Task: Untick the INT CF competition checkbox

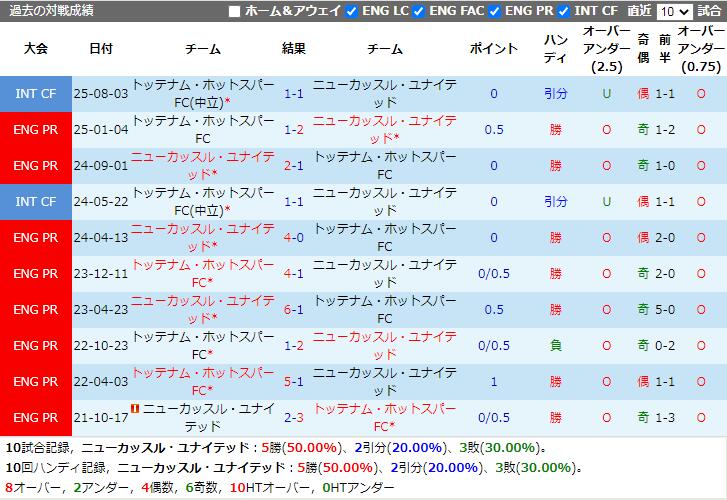Action: [565, 12]
